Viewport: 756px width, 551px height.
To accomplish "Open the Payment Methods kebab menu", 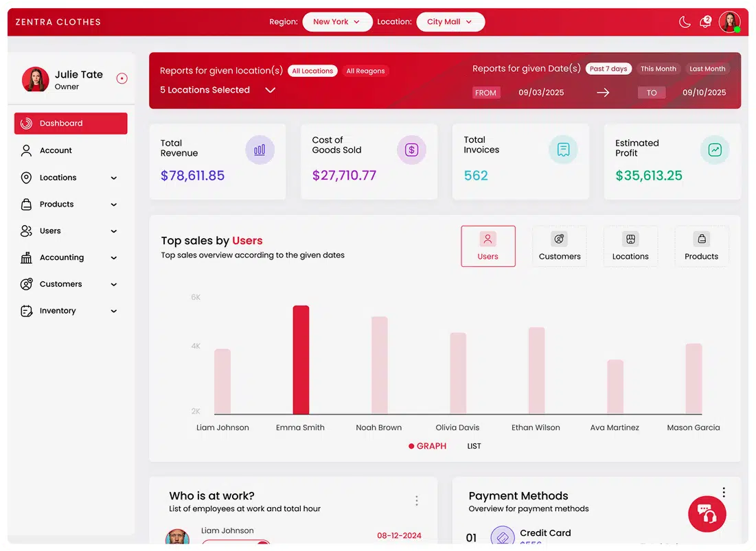I will (x=724, y=492).
